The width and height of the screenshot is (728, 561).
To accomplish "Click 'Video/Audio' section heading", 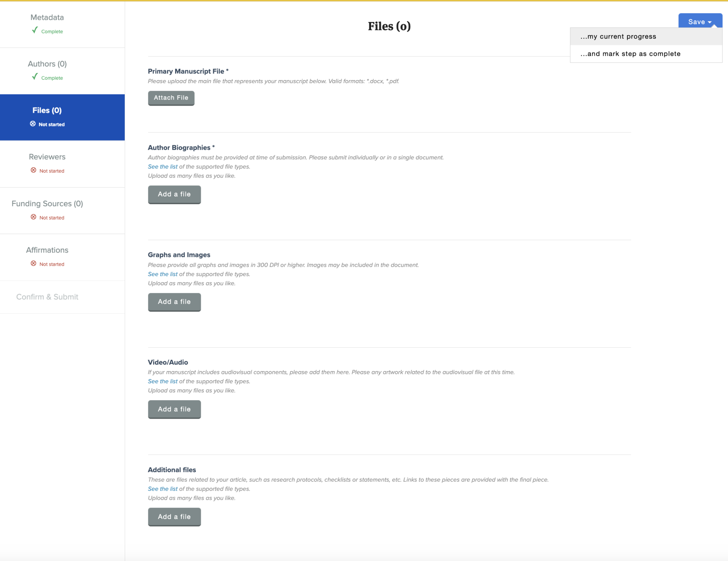I will 168,362.
